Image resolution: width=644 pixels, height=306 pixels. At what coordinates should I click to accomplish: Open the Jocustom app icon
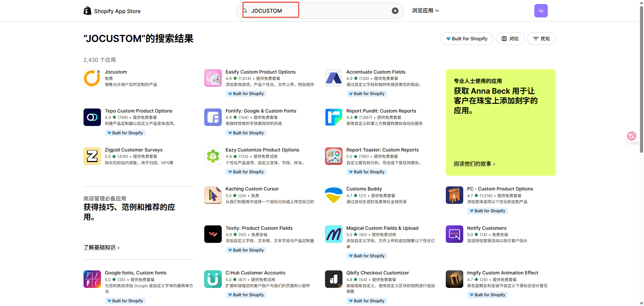(92, 78)
